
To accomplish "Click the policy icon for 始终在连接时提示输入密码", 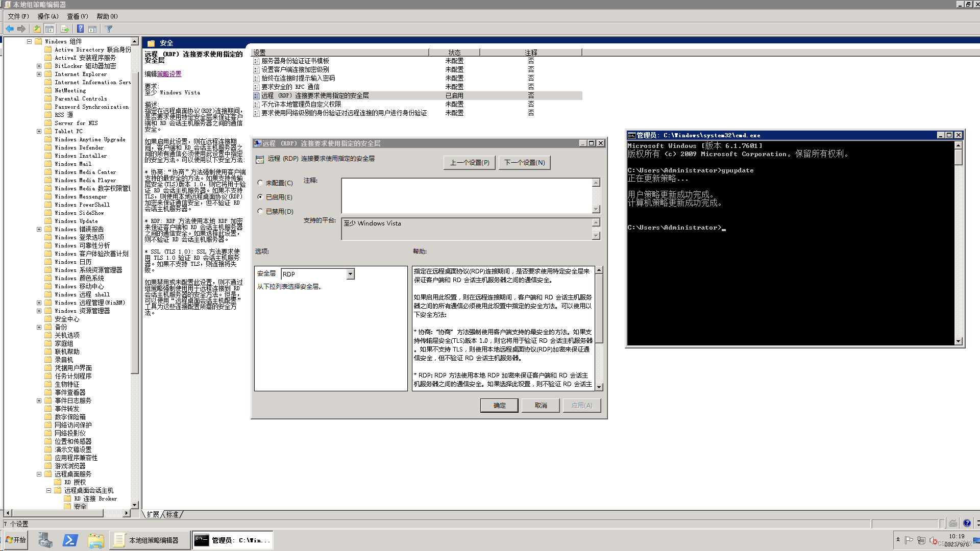I will click(257, 78).
